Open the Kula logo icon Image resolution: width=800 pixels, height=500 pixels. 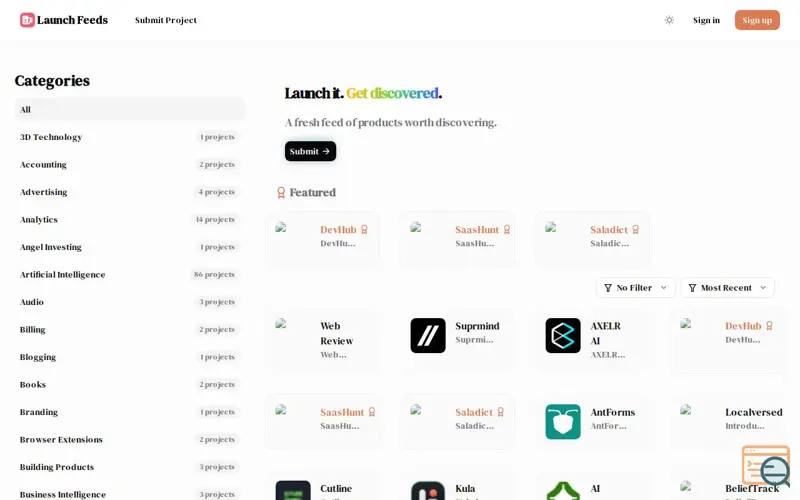coord(428,490)
